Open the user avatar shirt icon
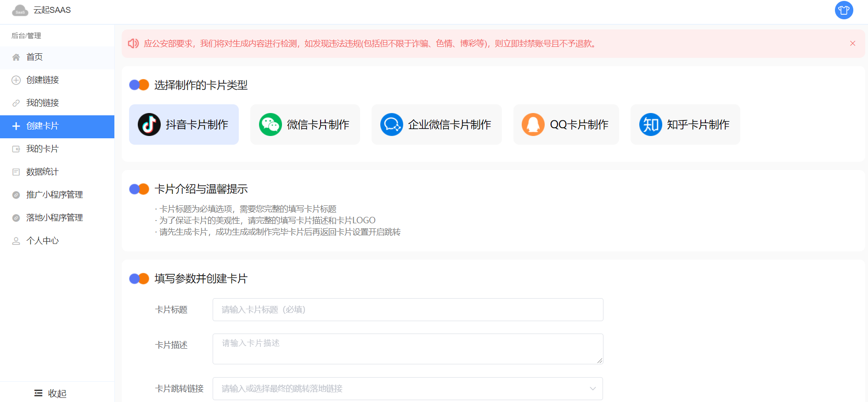Viewport: 868px width, 402px height. 844,10
